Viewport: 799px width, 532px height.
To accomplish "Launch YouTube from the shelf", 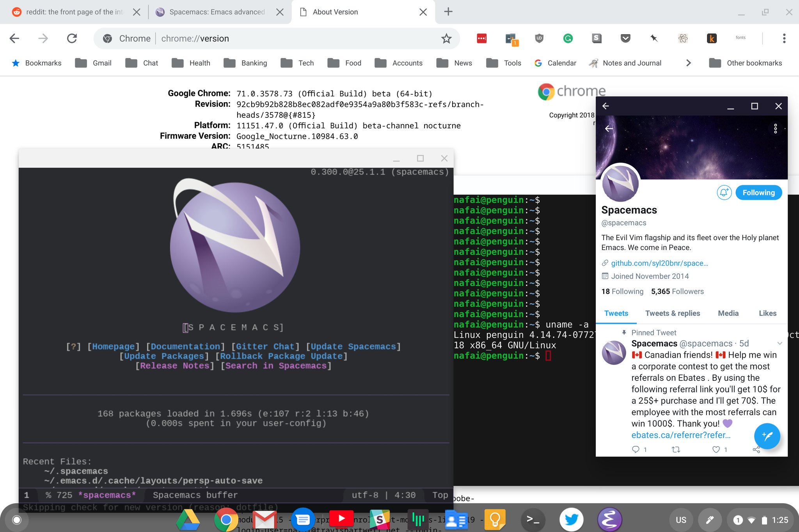I will pos(341,518).
